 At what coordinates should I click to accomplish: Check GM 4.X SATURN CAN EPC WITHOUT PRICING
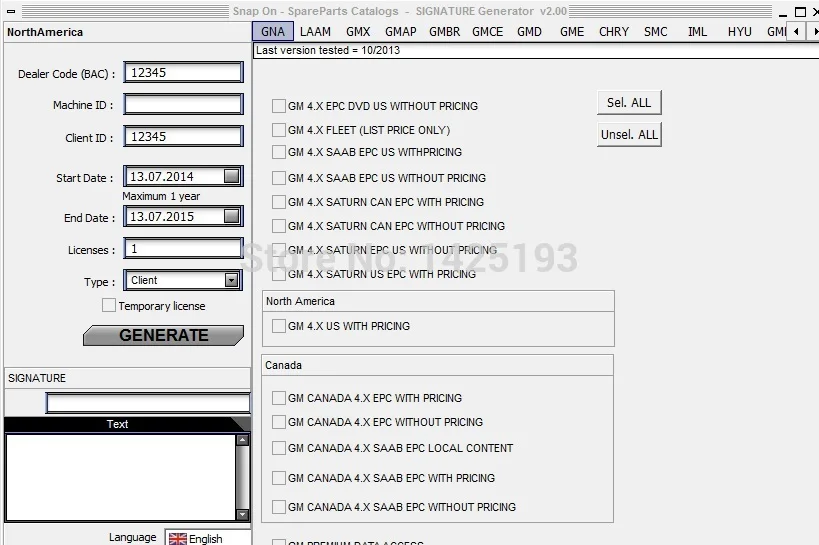279,226
